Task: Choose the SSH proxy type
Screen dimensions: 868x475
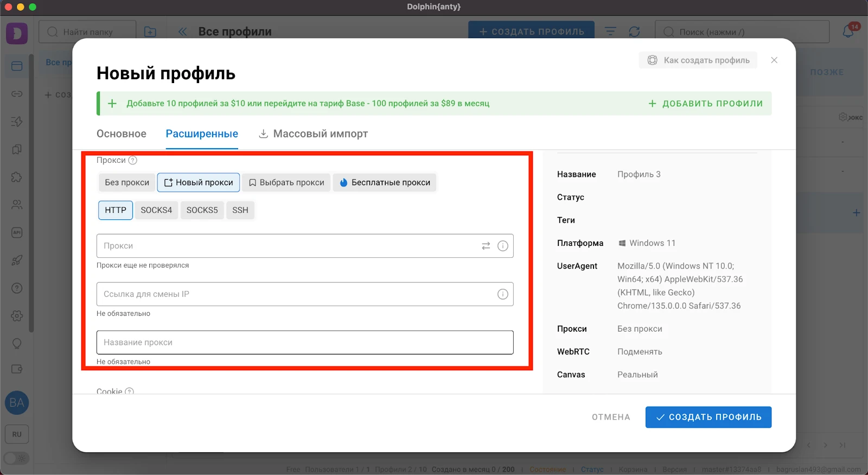Action: point(240,210)
